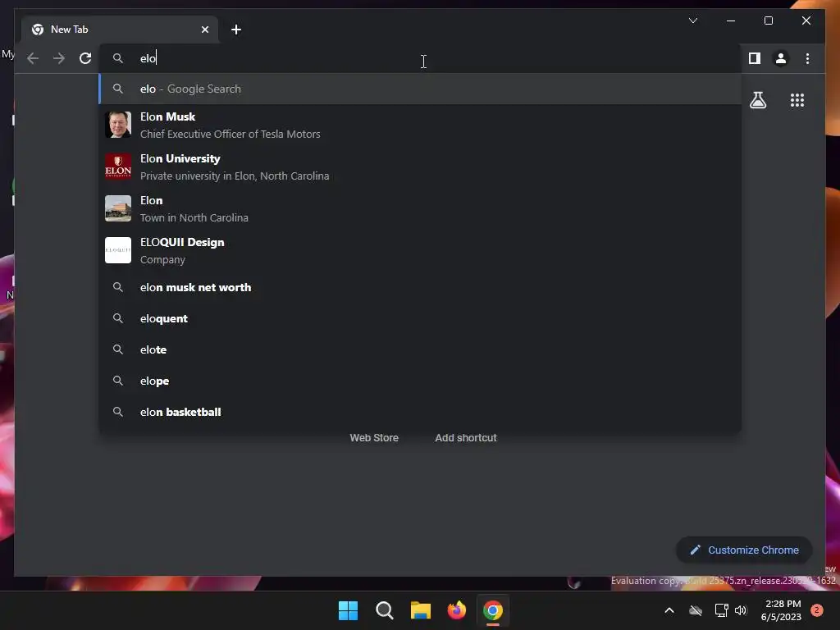Click ELOQUII logo thumbnail
Image resolution: width=840 pixels, height=630 pixels.
tap(118, 250)
